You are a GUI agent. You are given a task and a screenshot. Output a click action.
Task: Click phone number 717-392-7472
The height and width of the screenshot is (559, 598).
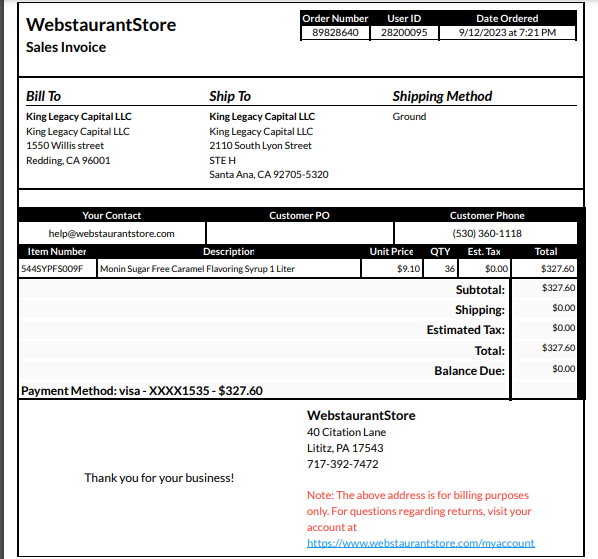point(342,464)
